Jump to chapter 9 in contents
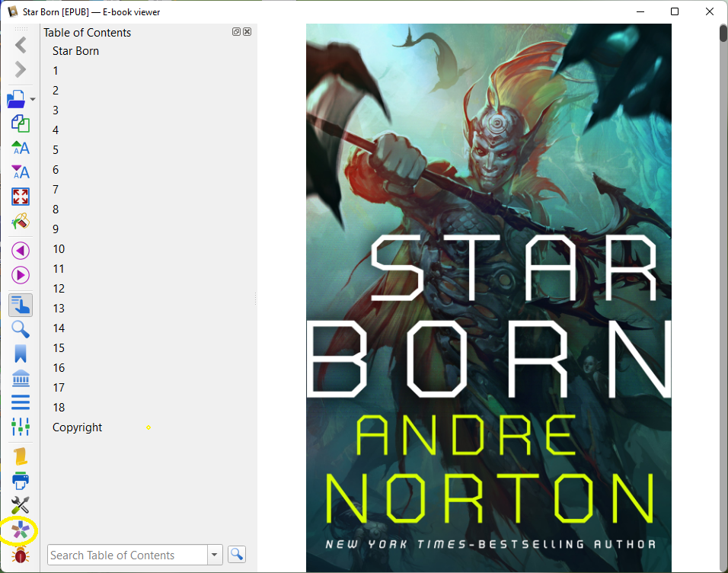The image size is (728, 573). click(56, 229)
